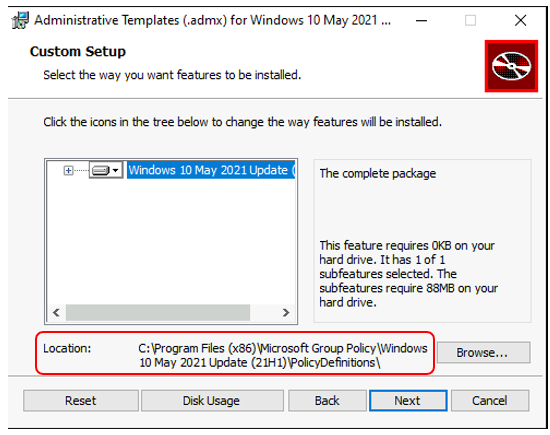
Task: Click the right arrow of the tree scrollbar
Action: 286,312
